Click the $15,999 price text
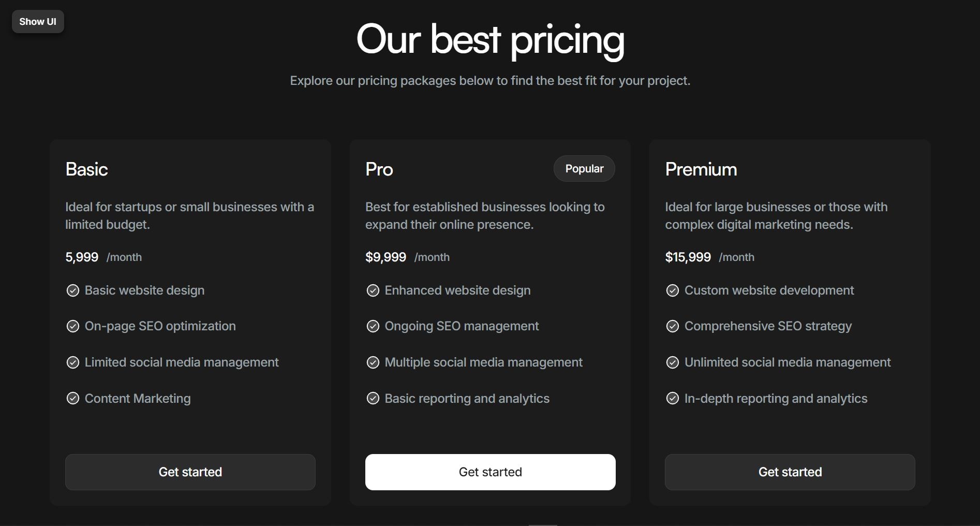The width and height of the screenshot is (980, 526). (x=688, y=257)
